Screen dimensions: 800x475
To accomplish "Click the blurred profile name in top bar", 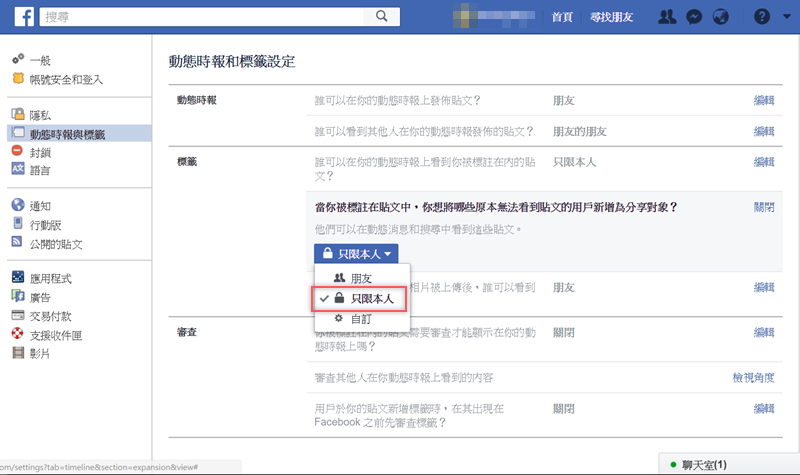I will [493, 16].
